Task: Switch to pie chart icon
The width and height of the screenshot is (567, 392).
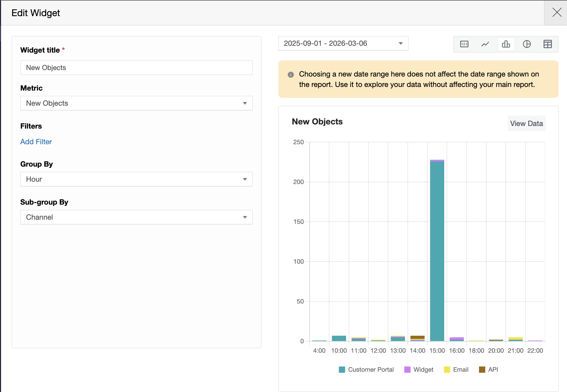Action: click(527, 44)
